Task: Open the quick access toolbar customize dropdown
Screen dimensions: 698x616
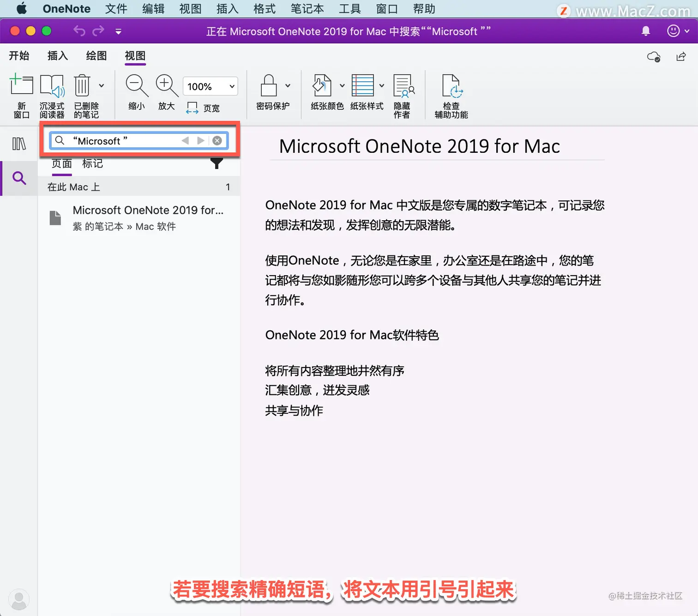Action: click(x=119, y=31)
